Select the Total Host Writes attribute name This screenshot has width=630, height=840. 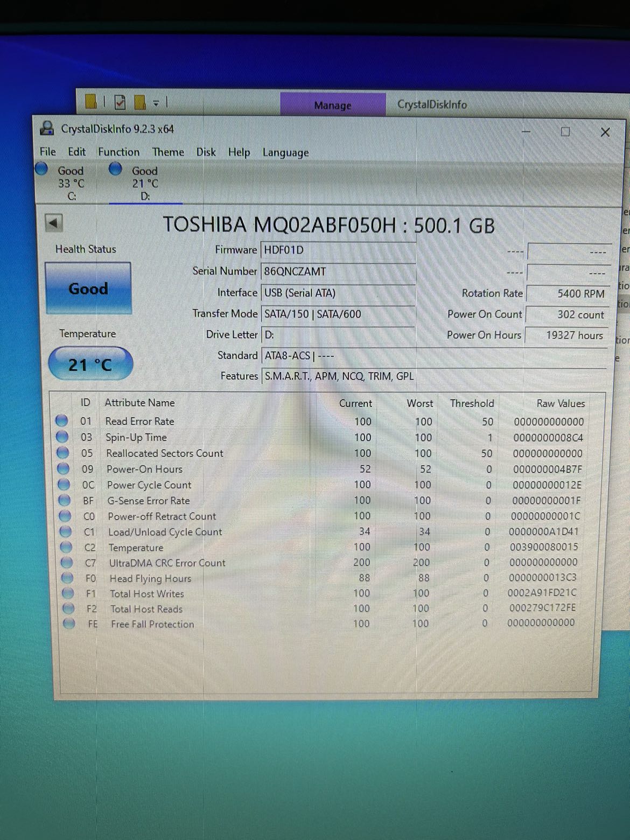point(147,593)
